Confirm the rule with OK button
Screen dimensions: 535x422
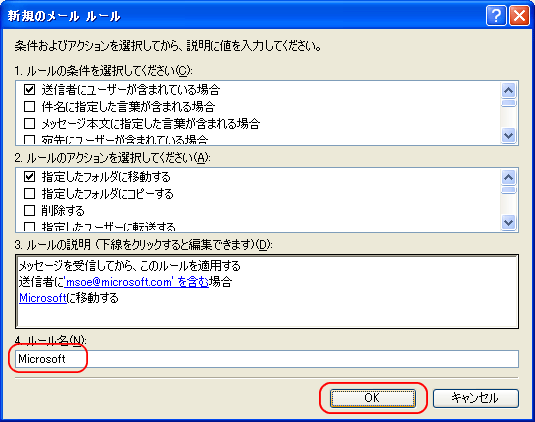[x=373, y=398]
